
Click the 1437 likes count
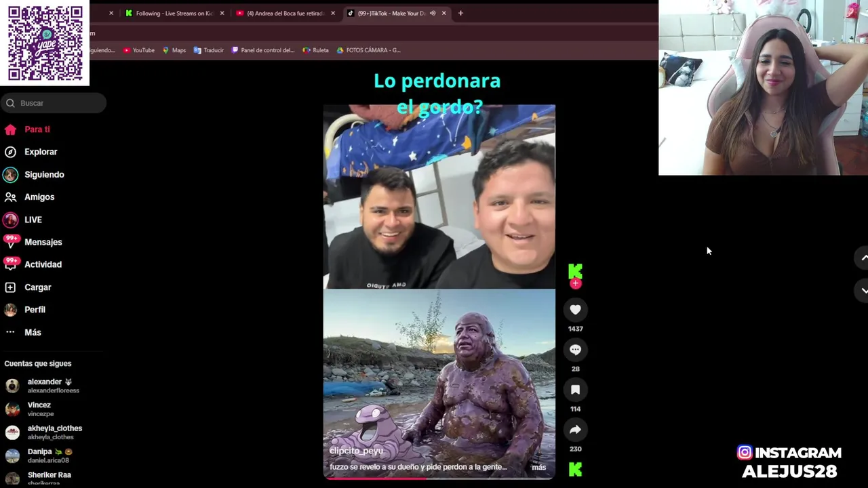(575, 329)
